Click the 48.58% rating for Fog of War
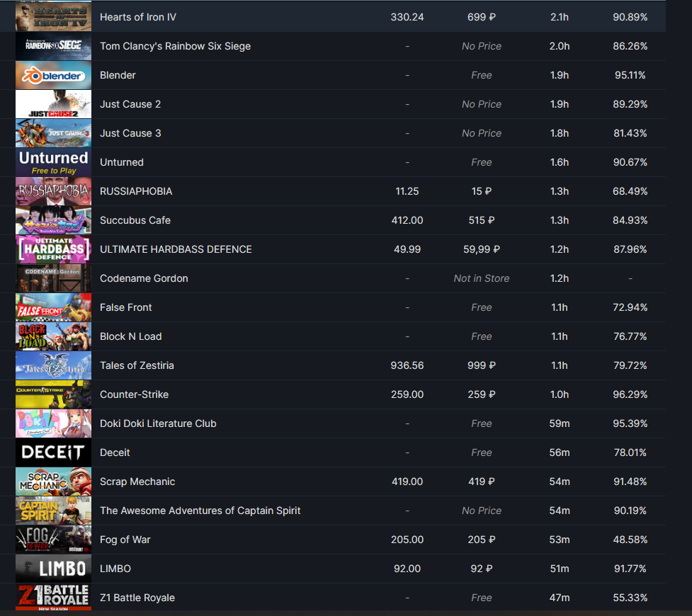692x616 pixels. point(630,540)
